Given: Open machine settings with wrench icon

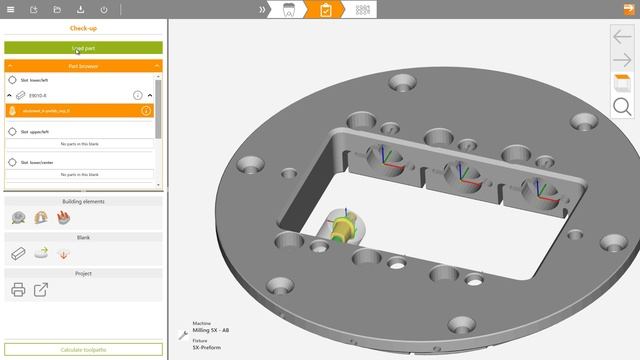Looking at the screenshot, I should point(183,335).
